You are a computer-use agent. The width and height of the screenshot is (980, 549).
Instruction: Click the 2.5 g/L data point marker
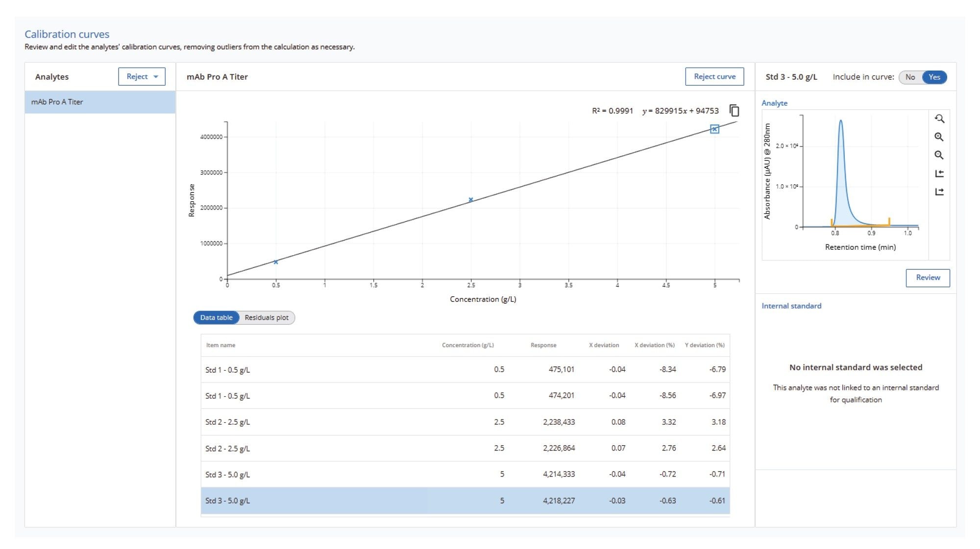(x=470, y=200)
